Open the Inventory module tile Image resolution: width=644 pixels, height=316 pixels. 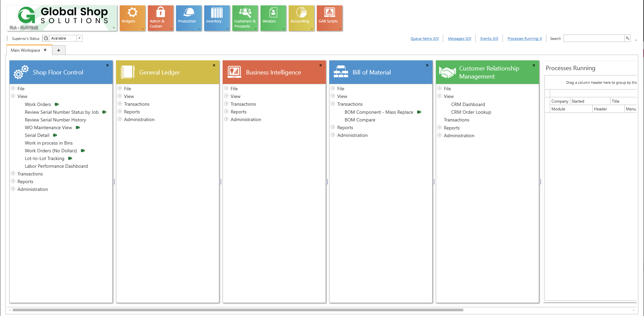coord(217,18)
